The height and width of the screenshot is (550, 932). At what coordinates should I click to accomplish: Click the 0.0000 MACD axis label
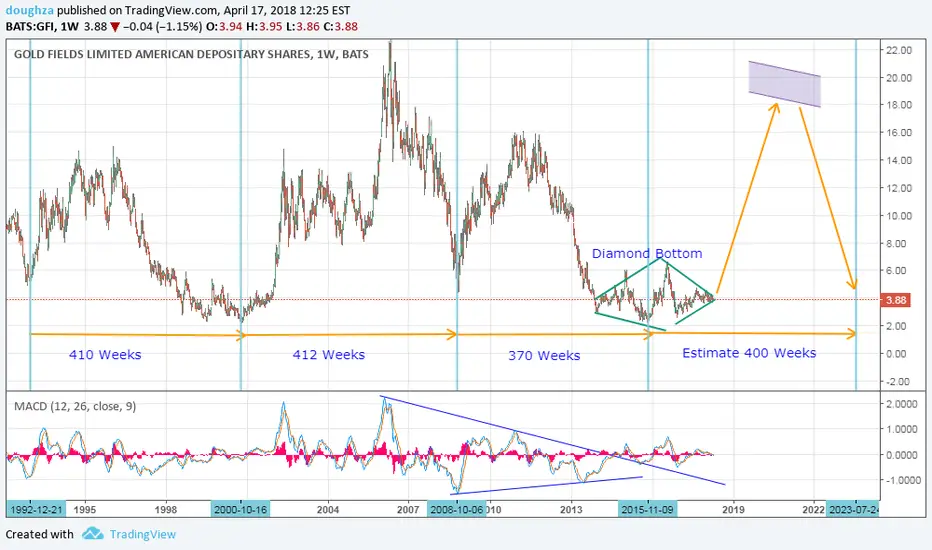click(901, 454)
